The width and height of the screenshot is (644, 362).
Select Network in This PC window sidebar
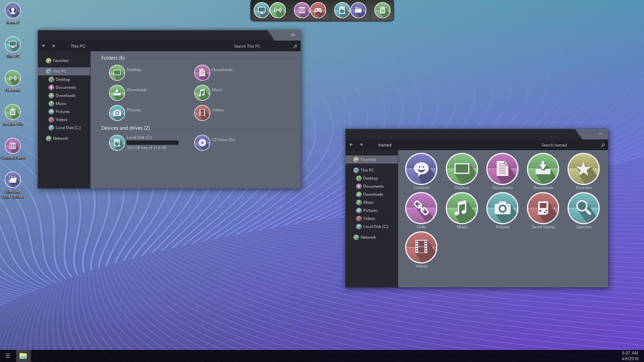click(x=60, y=138)
